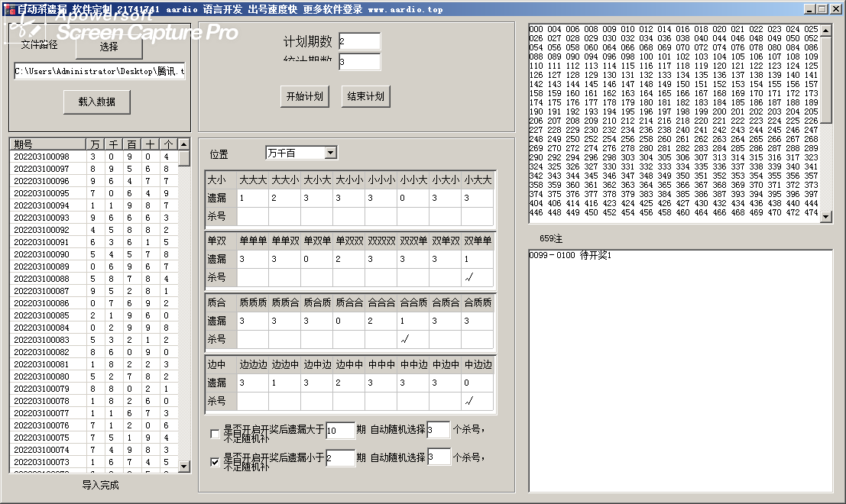Uncheck the 遗漏小于 auto-random checkbox
Image resolution: width=846 pixels, height=504 pixels.
click(x=215, y=461)
